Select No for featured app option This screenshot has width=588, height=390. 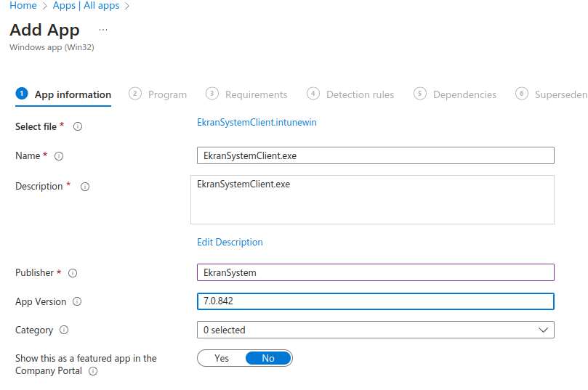tap(268, 358)
